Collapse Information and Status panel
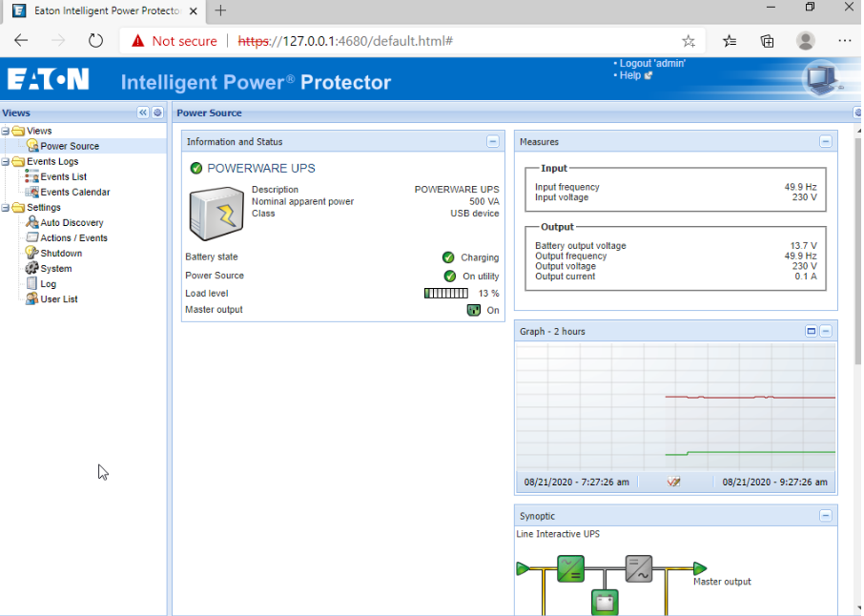This screenshot has height=616, width=864. (493, 141)
